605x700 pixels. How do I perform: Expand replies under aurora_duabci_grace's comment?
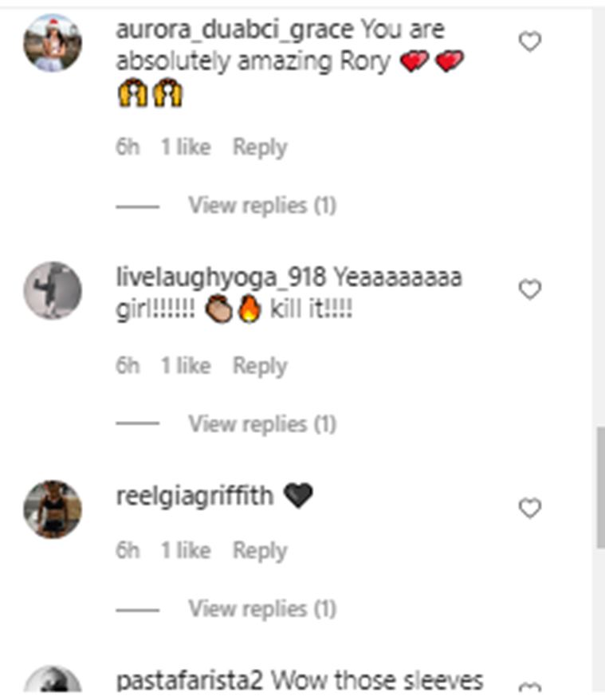(261, 206)
